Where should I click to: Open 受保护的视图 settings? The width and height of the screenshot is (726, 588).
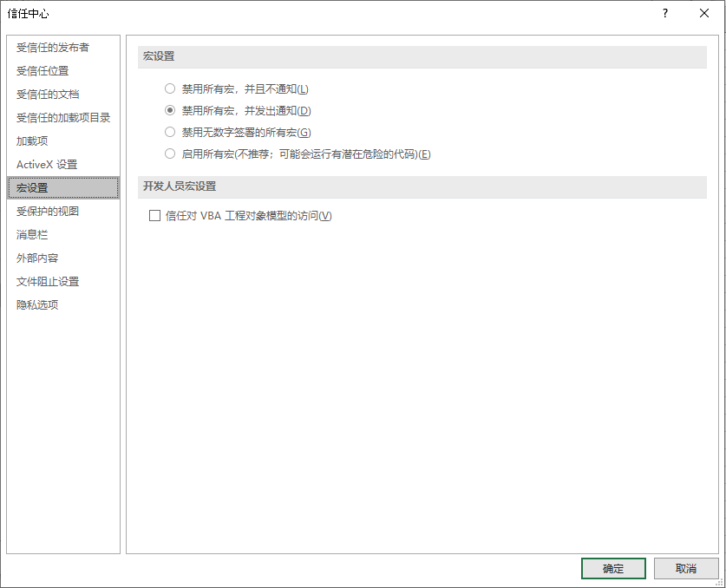coord(63,211)
